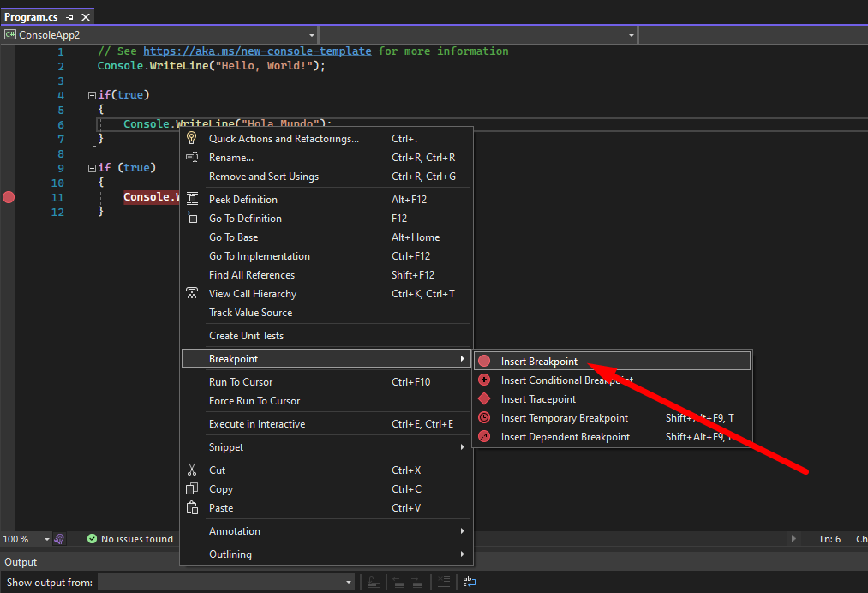Screen dimensions: 868x593
Task: Click the Insert Dependent Breakpoint icon
Action: pos(484,437)
